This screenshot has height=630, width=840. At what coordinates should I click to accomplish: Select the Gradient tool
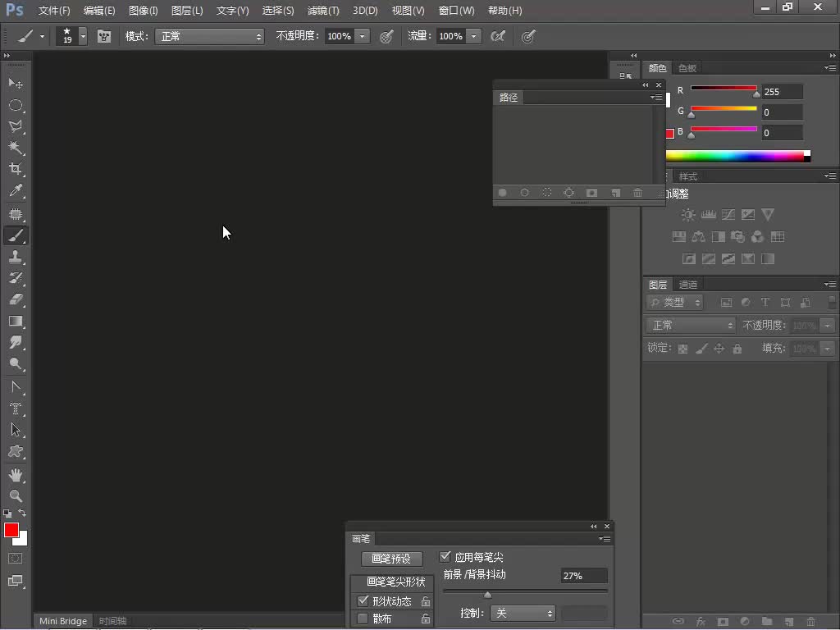tap(16, 321)
